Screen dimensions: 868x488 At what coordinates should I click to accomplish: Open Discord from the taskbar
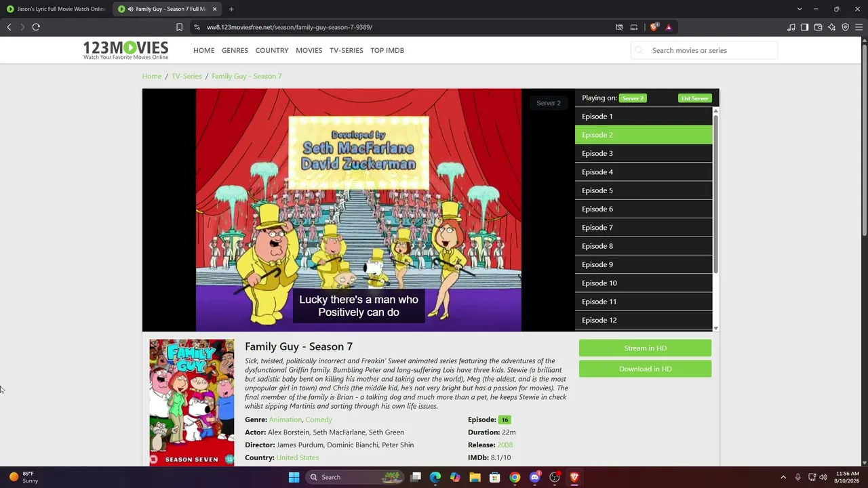tap(534, 477)
